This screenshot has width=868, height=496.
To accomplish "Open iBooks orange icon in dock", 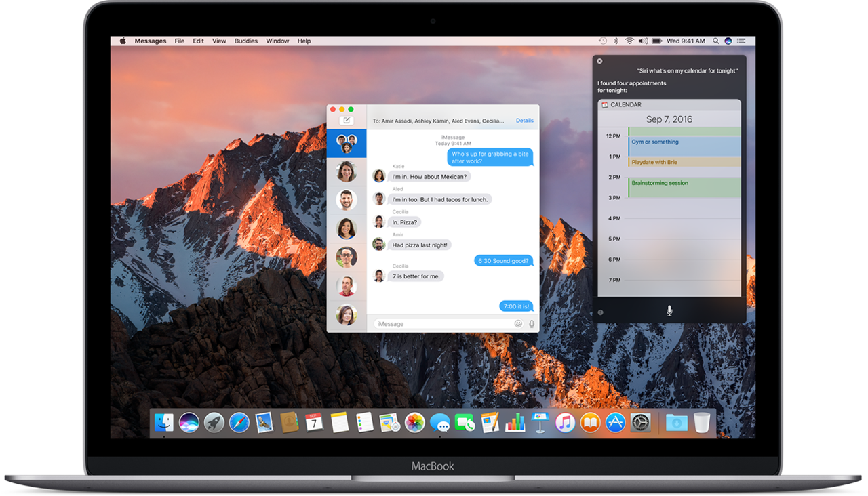I will click(x=590, y=423).
